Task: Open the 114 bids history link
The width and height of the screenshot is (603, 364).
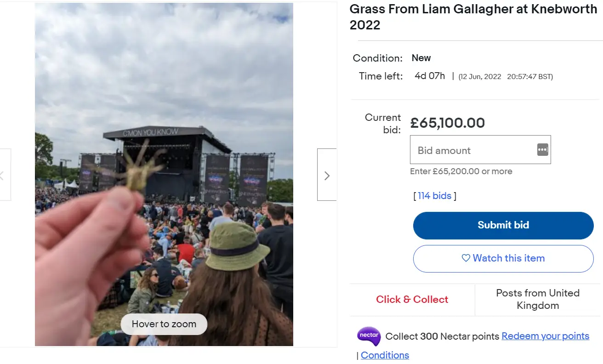Action: click(x=434, y=196)
